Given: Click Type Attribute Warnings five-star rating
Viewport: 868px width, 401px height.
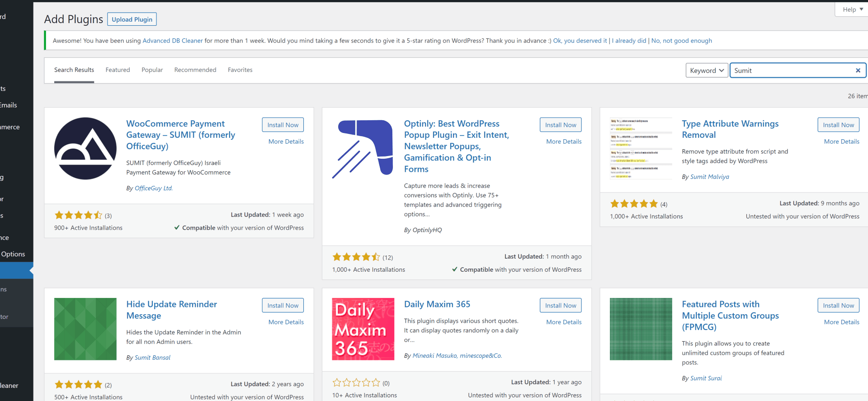Looking at the screenshot, I should pos(634,204).
